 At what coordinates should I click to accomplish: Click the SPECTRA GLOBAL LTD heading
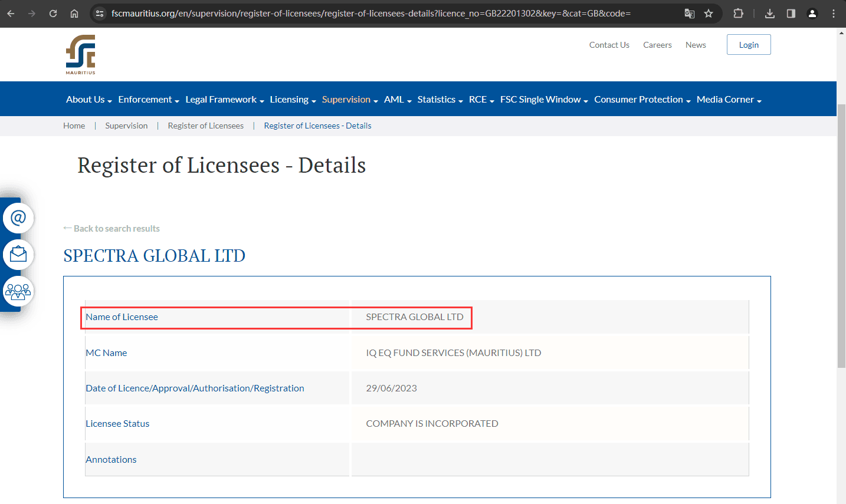[154, 256]
